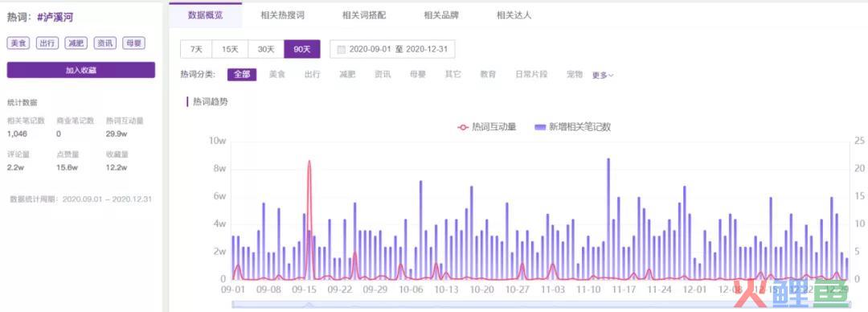Click the hot word #泸溪河 title
Viewport: 868px width, 312px height.
click(x=55, y=17)
